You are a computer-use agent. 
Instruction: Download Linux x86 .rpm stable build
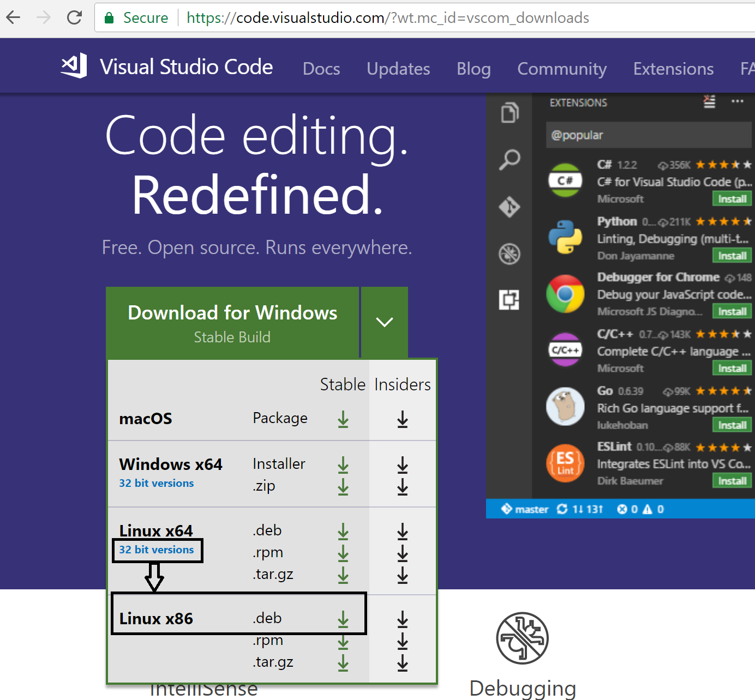point(343,642)
